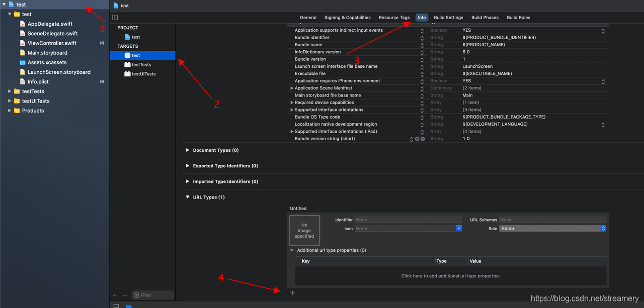Click the Bundle identifier key stepper

pyautogui.click(x=422, y=38)
